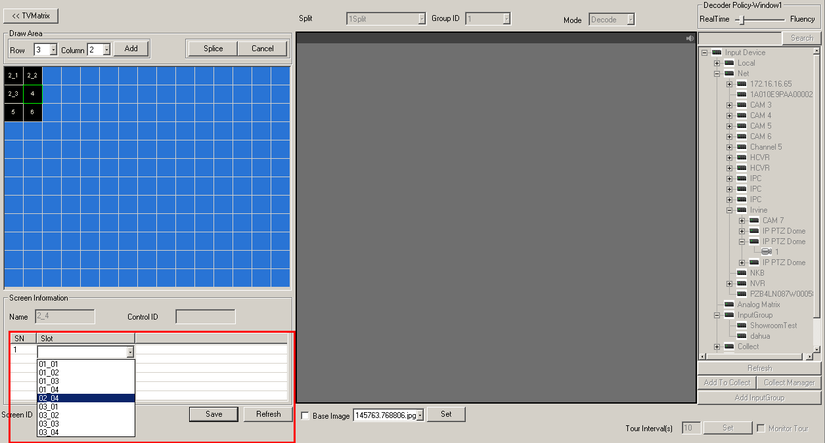Click the Net device icon in the tree
Image resolution: width=825 pixels, height=443 pixels.
[729, 74]
